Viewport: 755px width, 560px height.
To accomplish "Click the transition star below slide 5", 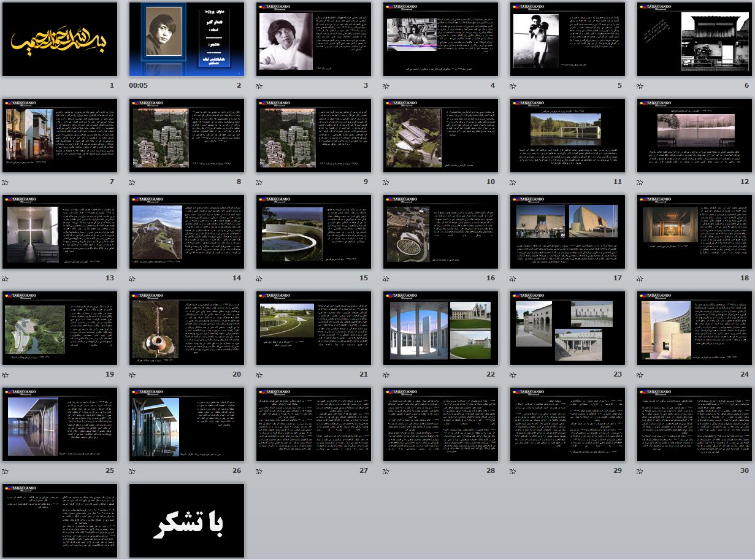I will click(513, 86).
